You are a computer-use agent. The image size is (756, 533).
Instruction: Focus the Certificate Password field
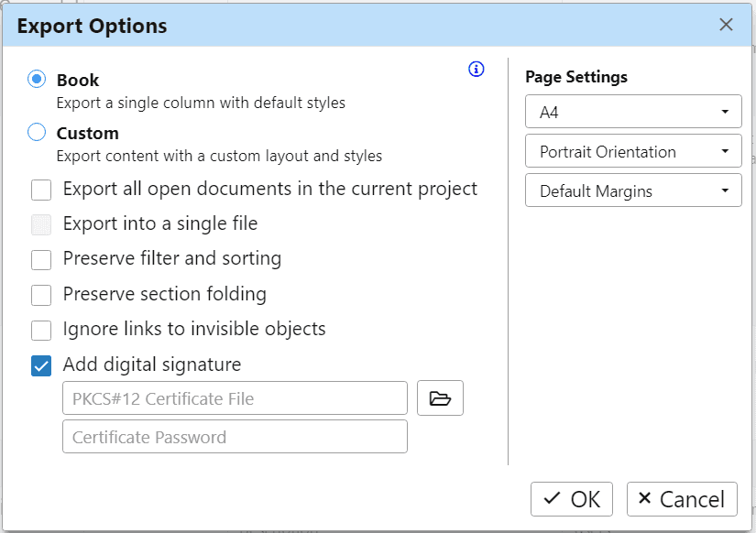click(x=235, y=437)
